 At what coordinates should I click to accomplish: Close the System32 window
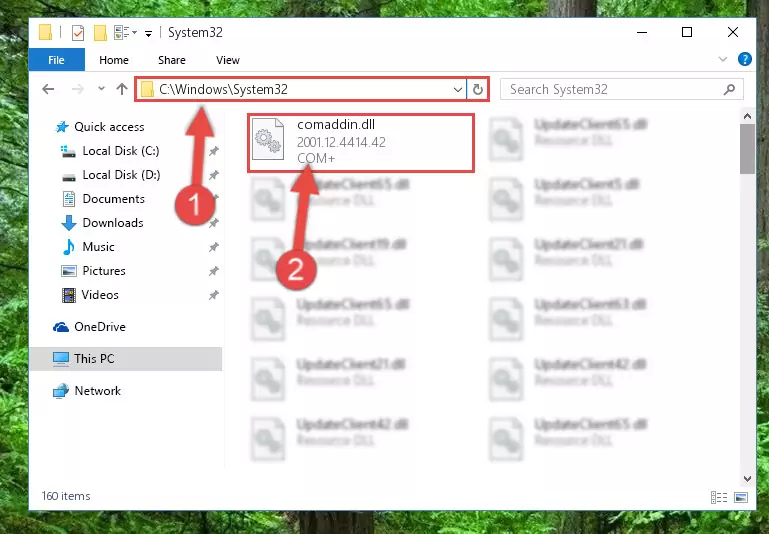point(733,32)
